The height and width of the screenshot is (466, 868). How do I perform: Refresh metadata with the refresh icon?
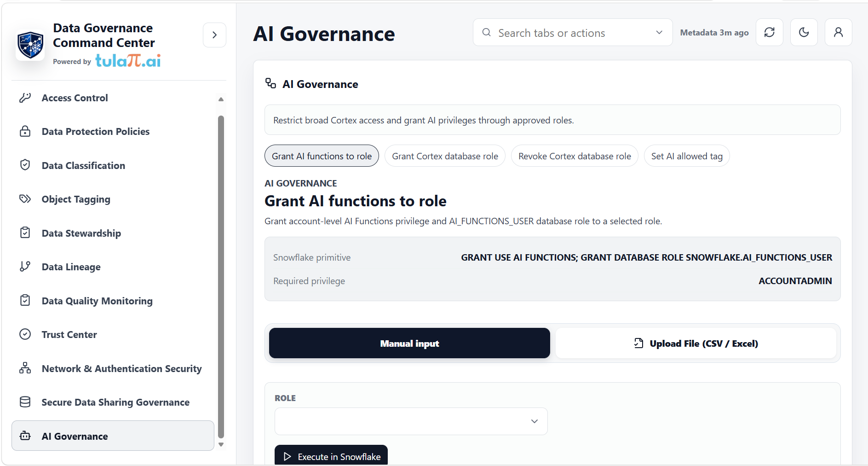pyautogui.click(x=770, y=32)
